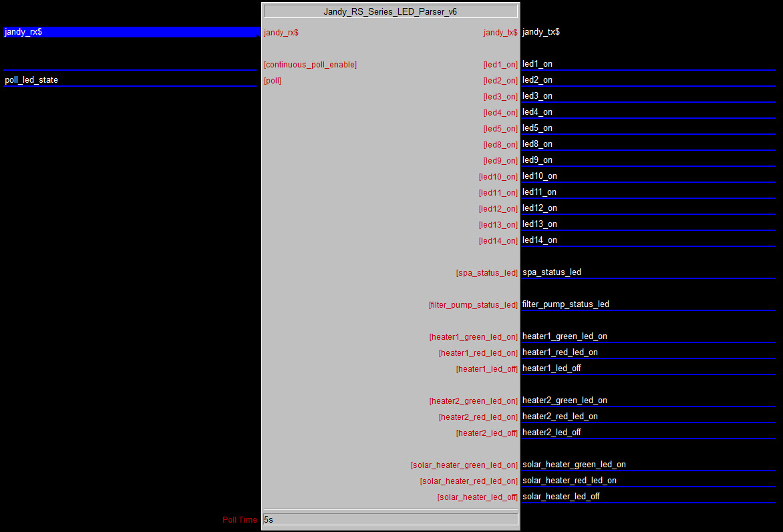Click the red [led2_on] pin label

(x=500, y=80)
